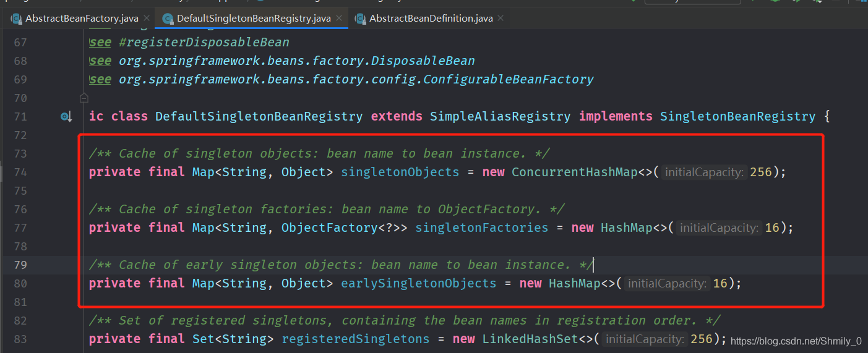
Task: Click the class icon on AbstractBeanFactory.java tab
Action: [x=17, y=19]
